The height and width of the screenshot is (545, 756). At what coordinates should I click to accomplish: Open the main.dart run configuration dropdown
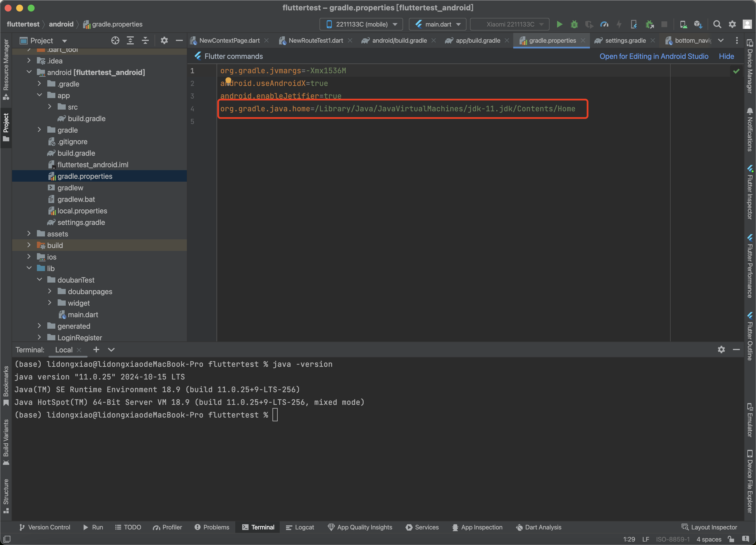[x=437, y=24]
